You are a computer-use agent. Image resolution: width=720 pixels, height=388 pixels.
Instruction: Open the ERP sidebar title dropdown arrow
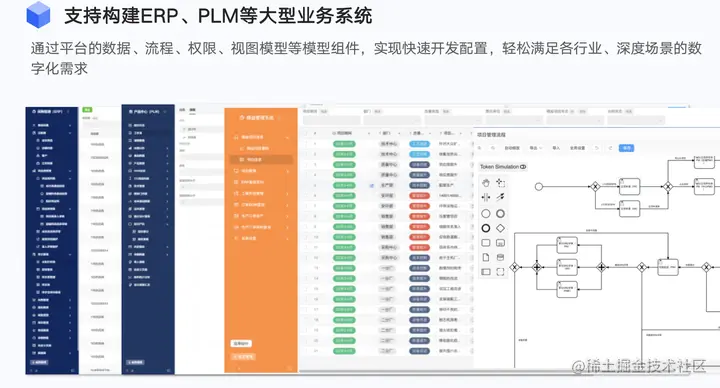pyautogui.click(x=68, y=112)
